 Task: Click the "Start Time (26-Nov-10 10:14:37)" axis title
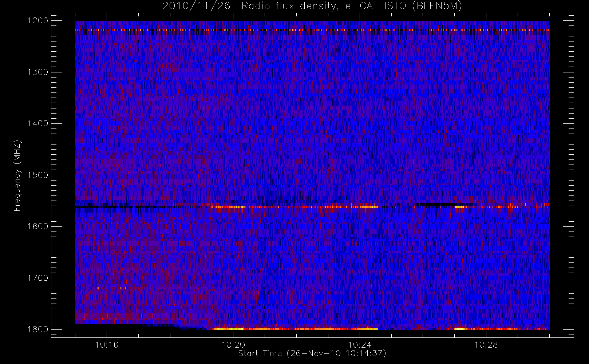pos(312,353)
